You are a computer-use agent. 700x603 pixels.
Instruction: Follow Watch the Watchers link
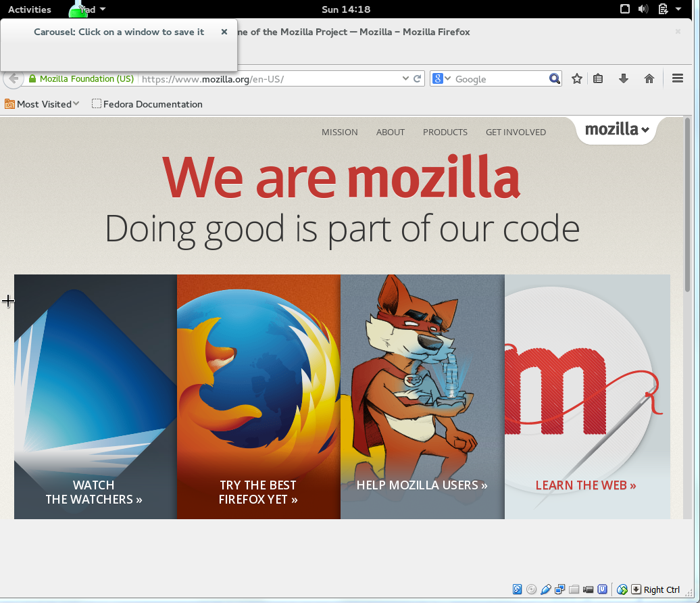tap(94, 492)
